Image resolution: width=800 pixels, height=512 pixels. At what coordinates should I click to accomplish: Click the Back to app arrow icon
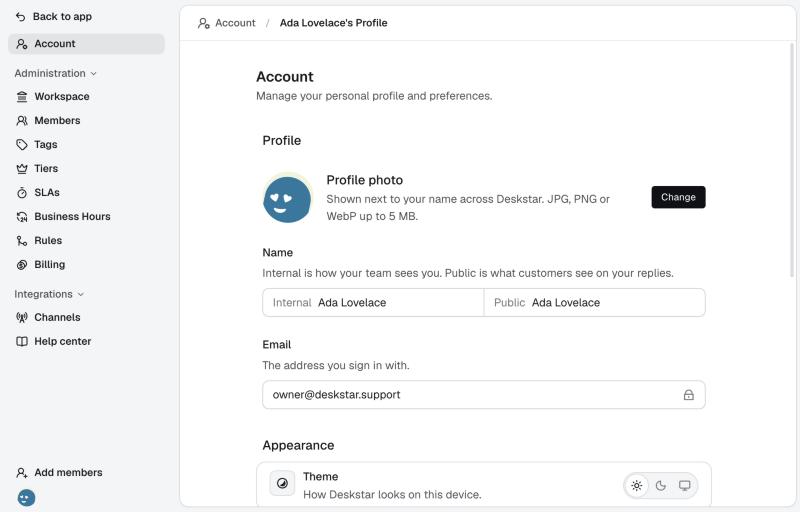tap(20, 17)
